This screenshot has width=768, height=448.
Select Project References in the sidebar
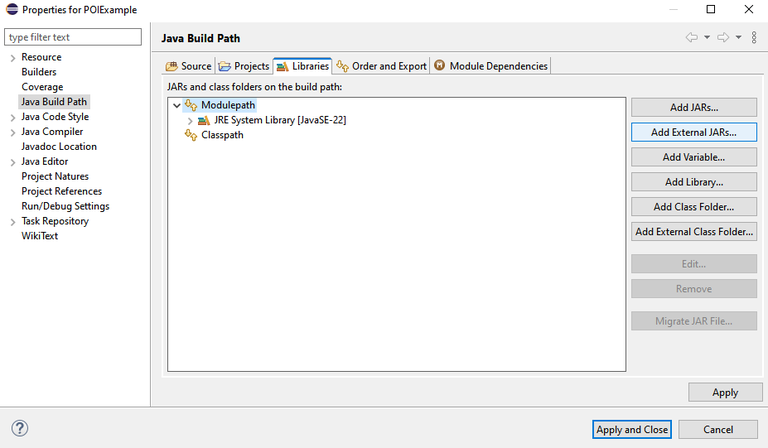point(62,191)
